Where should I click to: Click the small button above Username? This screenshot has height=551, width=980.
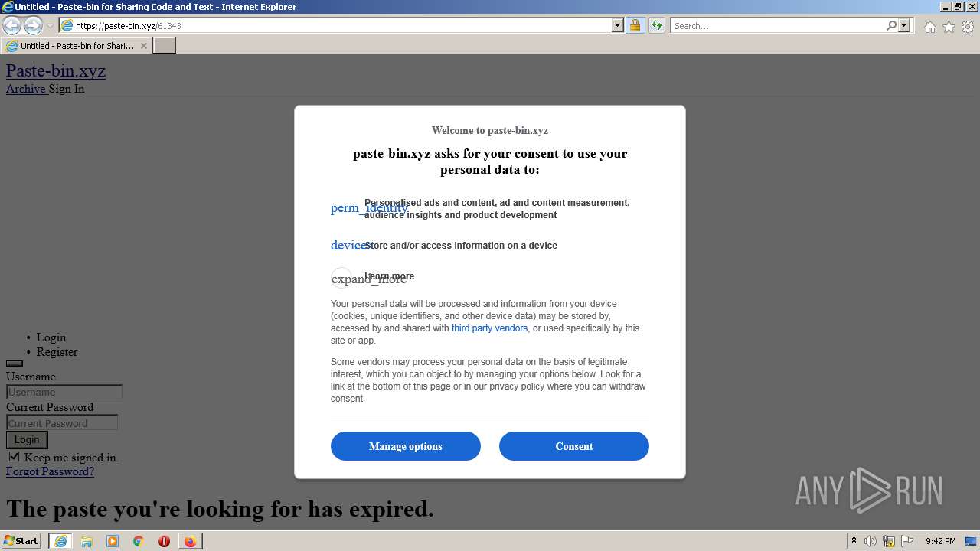point(15,364)
